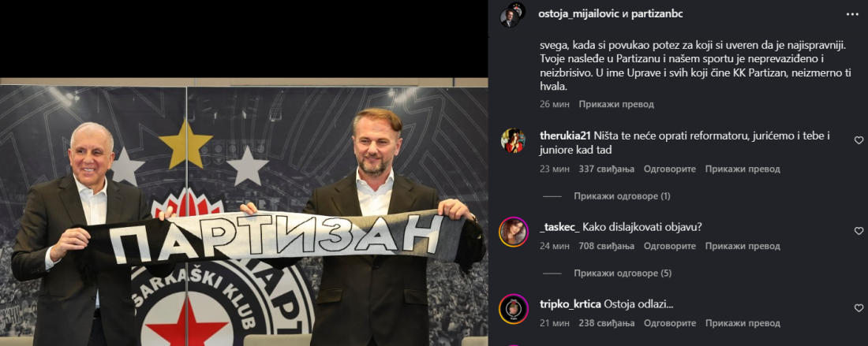868x346 pixels.
Task: Open therukia21's profile avatar
Action: (x=513, y=140)
